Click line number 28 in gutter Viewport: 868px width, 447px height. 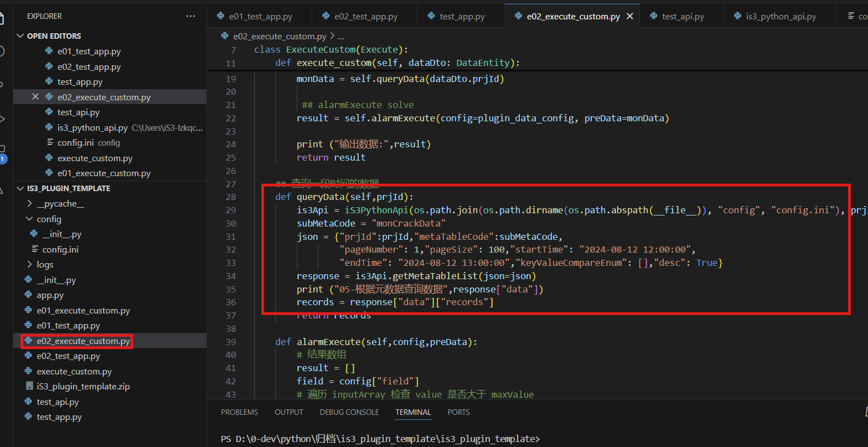230,197
